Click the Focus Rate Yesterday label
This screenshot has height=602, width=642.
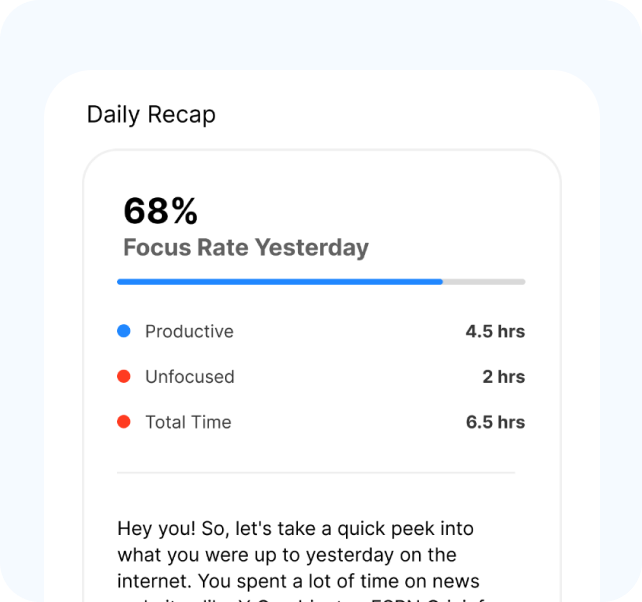(245, 247)
